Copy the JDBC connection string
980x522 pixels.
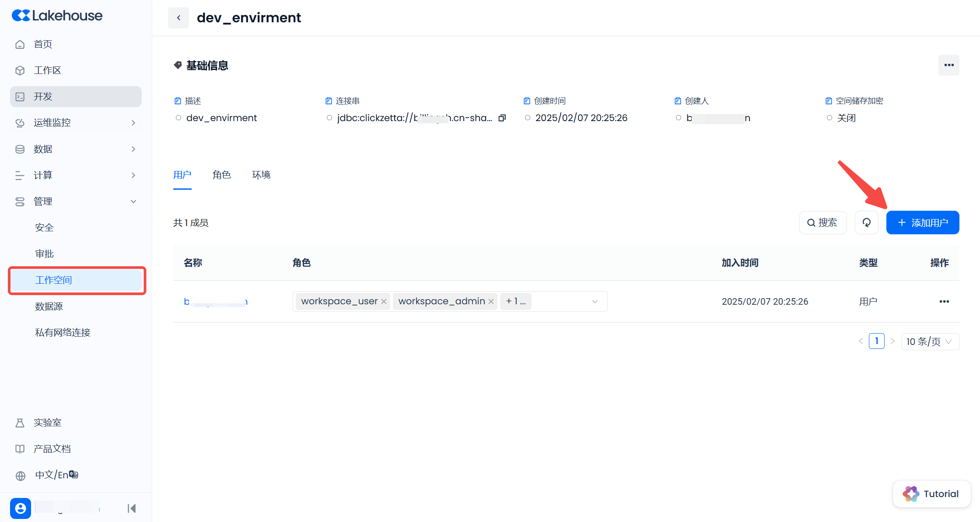coord(502,118)
